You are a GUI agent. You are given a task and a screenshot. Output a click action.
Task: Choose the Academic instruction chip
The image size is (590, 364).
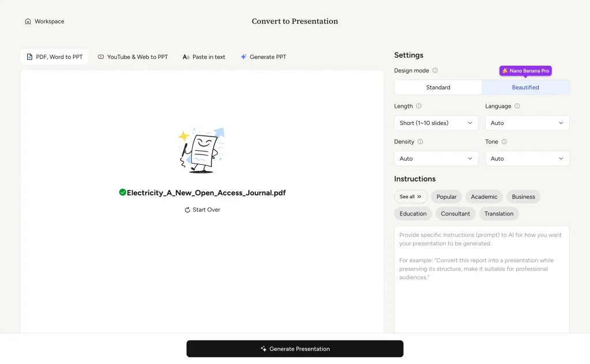[484, 196]
